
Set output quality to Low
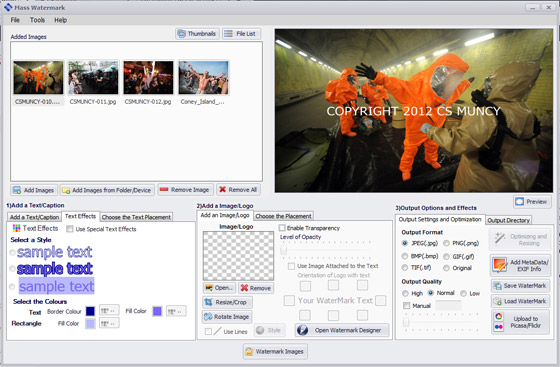click(464, 293)
